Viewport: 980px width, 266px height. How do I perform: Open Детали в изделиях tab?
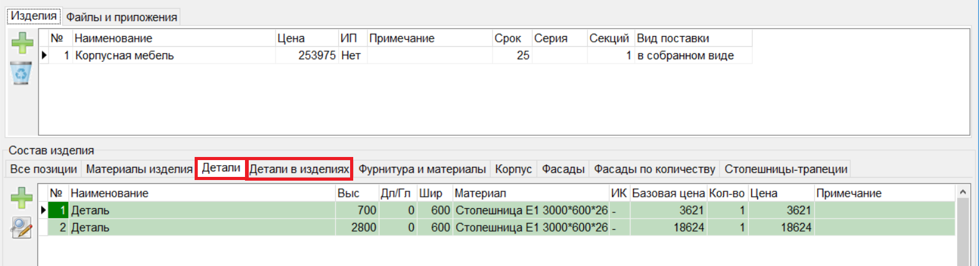point(299,169)
